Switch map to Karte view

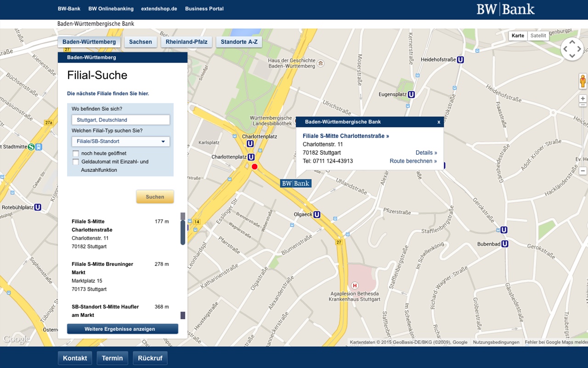(518, 36)
